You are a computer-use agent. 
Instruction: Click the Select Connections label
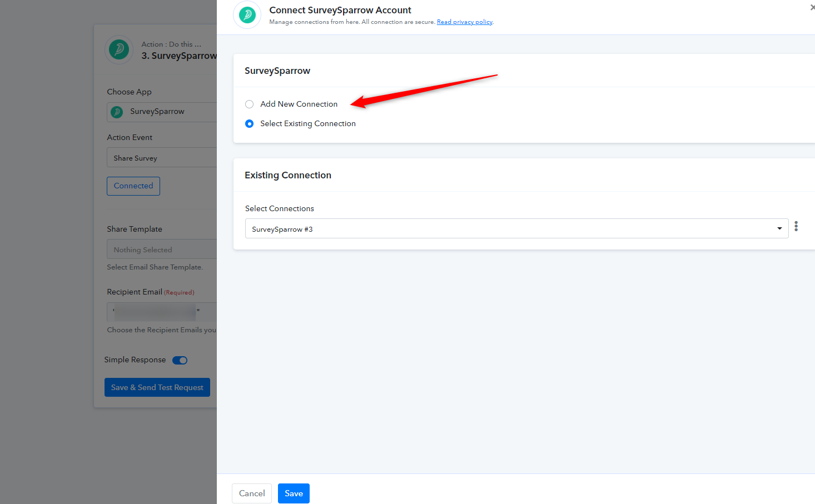(x=280, y=208)
